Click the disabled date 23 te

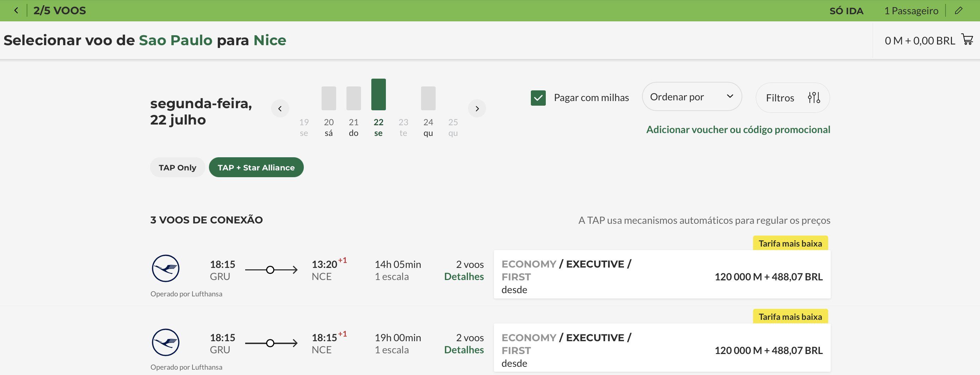(x=403, y=127)
